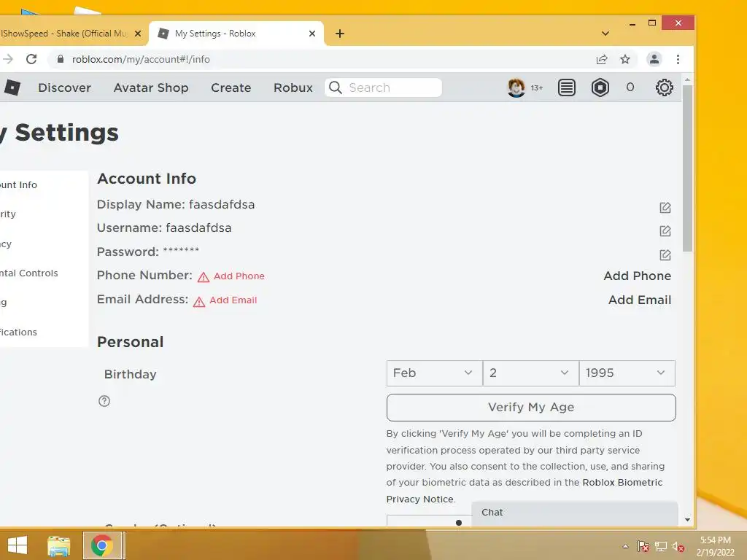Click the Roblox search input field
The height and width of the screenshot is (560, 747).
tap(384, 87)
